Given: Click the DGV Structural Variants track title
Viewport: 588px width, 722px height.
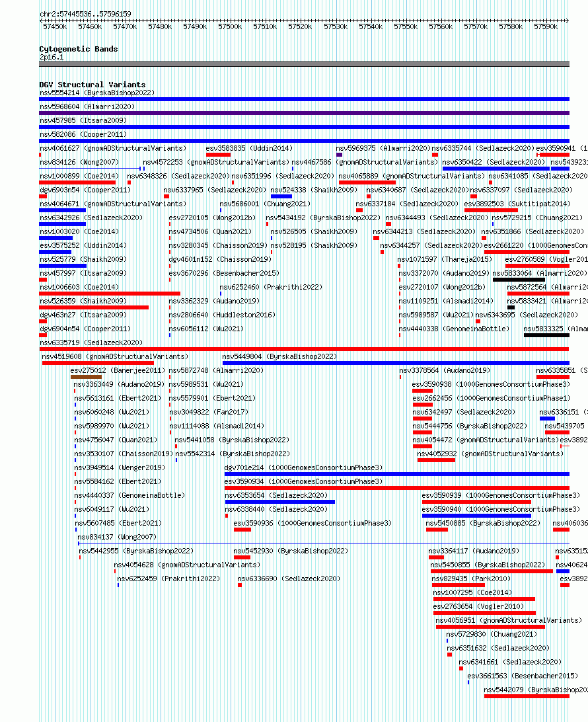Looking at the screenshot, I should click(92, 85).
